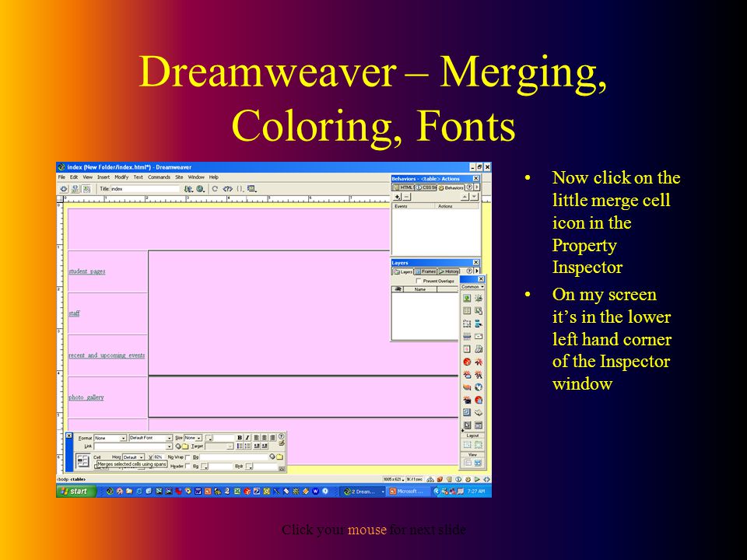Click the Standard View icon in View section

[x=468, y=463]
